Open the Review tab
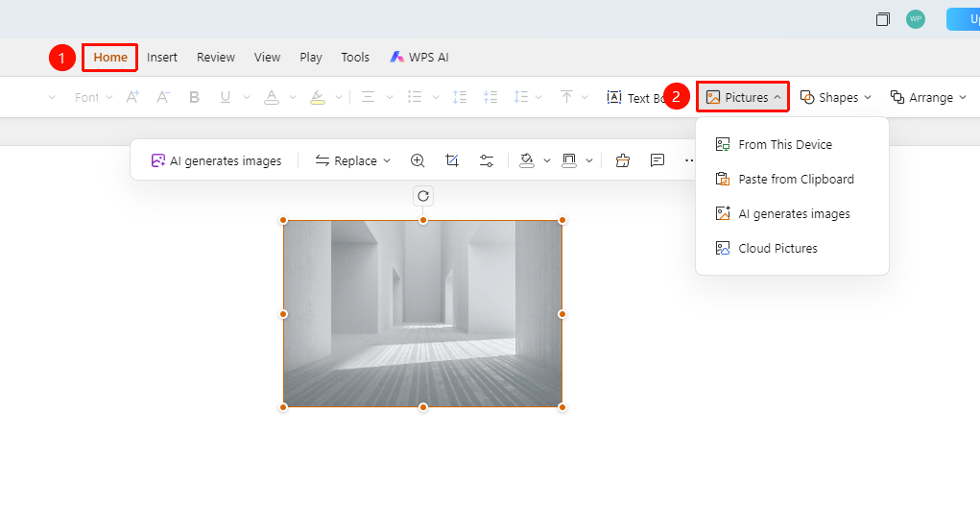This screenshot has width=980, height=513. [x=216, y=58]
